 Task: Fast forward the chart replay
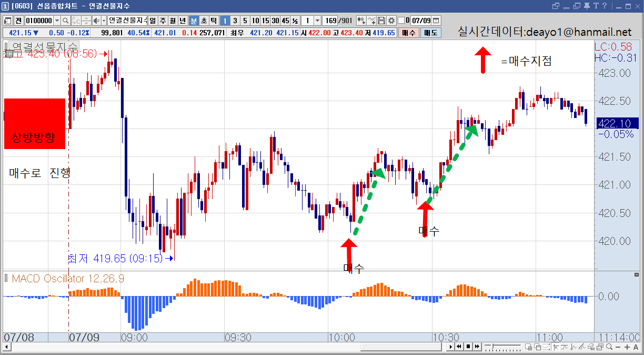pyautogui.click(x=477, y=347)
